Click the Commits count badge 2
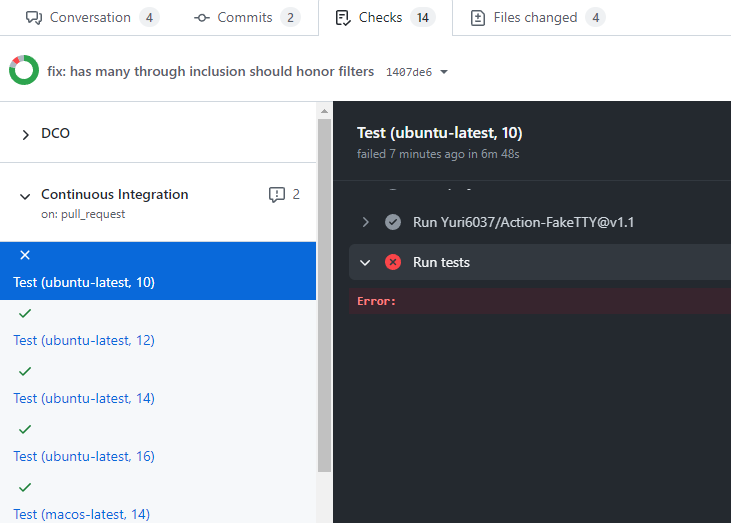 click(290, 18)
